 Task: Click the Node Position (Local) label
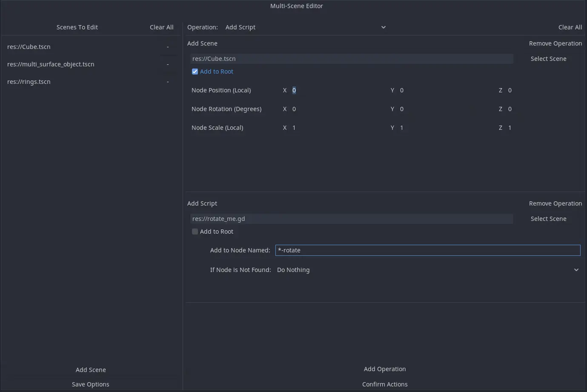[x=221, y=90]
